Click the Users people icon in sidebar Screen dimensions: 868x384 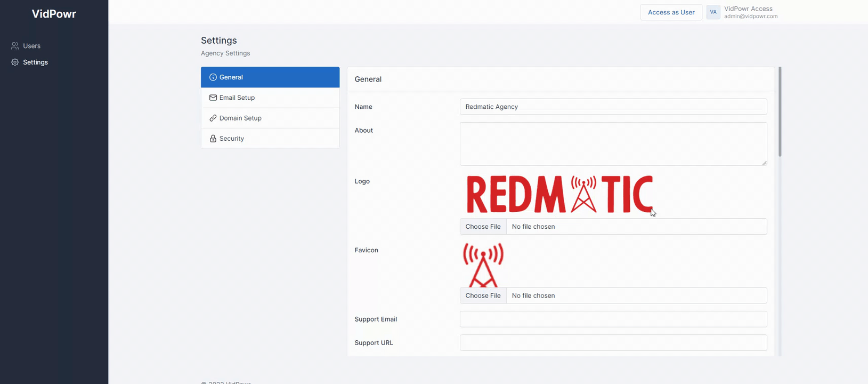pyautogui.click(x=15, y=46)
